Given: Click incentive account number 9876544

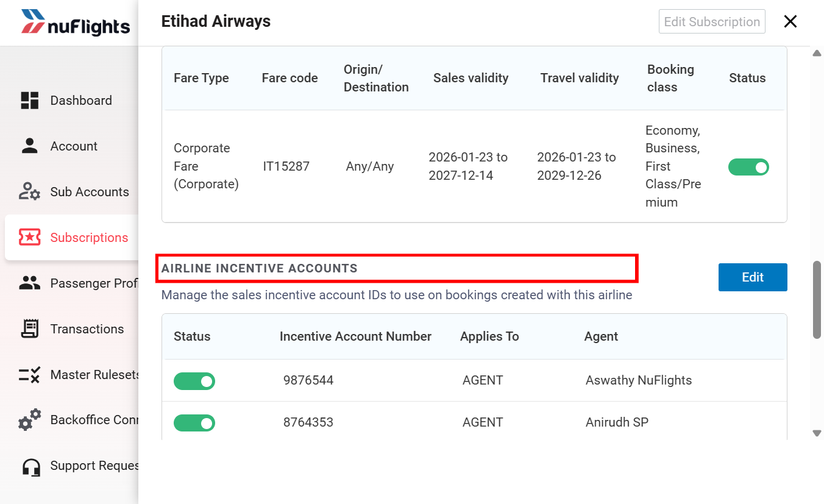Looking at the screenshot, I should [x=308, y=380].
